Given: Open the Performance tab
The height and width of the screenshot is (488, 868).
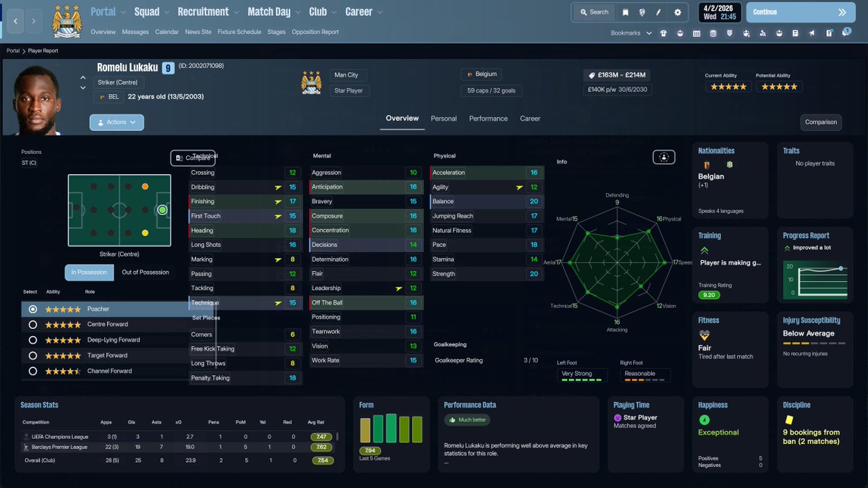Looking at the screenshot, I should pos(488,119).
